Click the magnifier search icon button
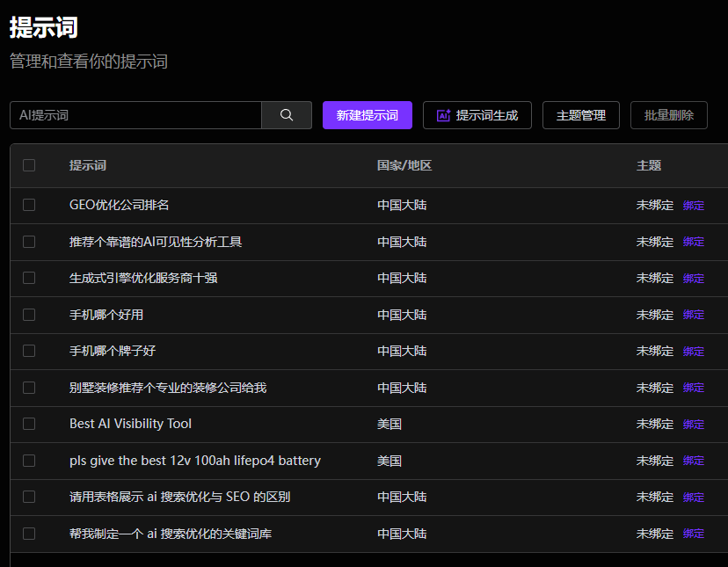 pyautogui.click(x=287, y=115)
